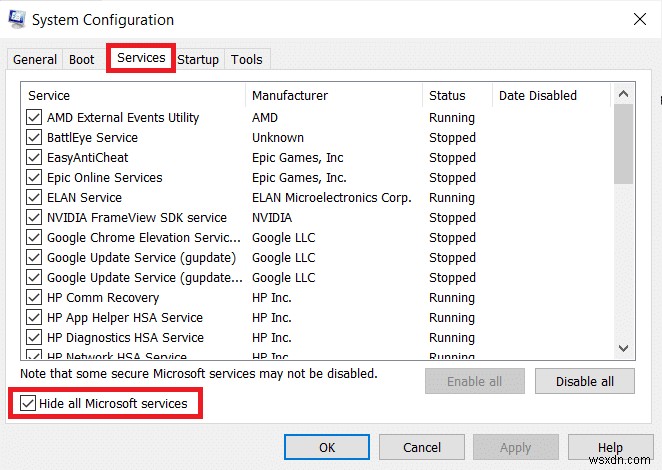Open Help for System Configuration
The height and width of the screenshot is (470, 662).
click(610, 448)
